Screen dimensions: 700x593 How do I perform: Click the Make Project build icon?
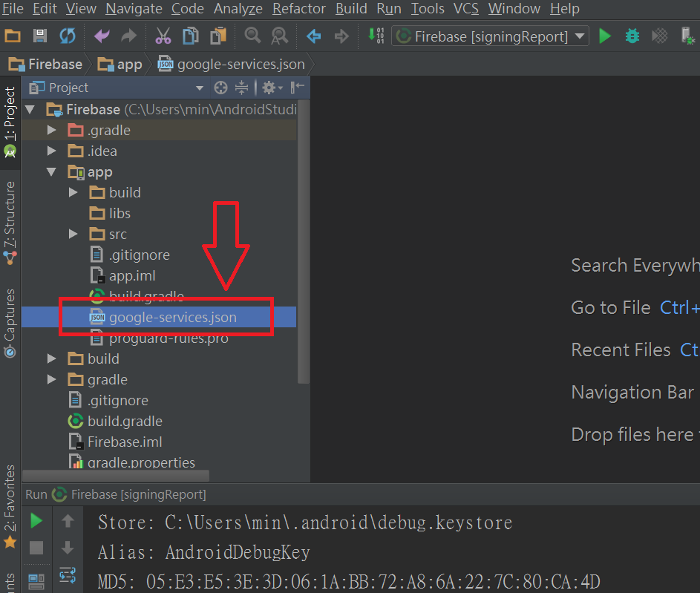376,35
